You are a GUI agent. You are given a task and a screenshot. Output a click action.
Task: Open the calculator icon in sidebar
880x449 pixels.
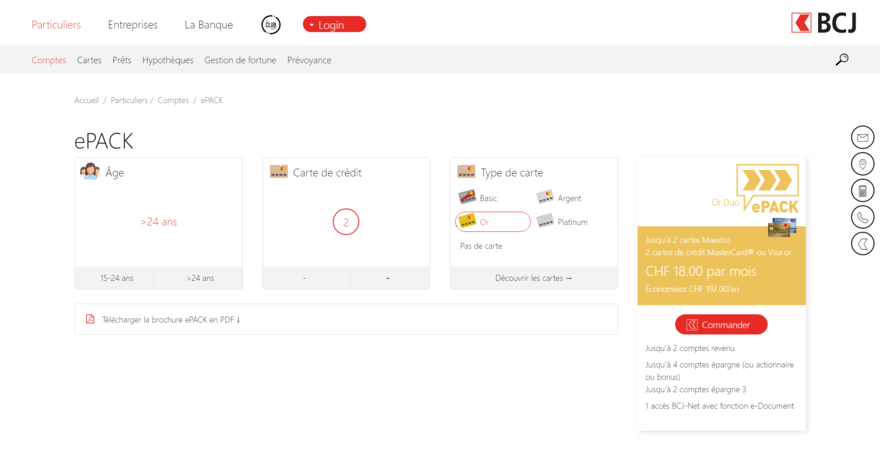(863, 191)
